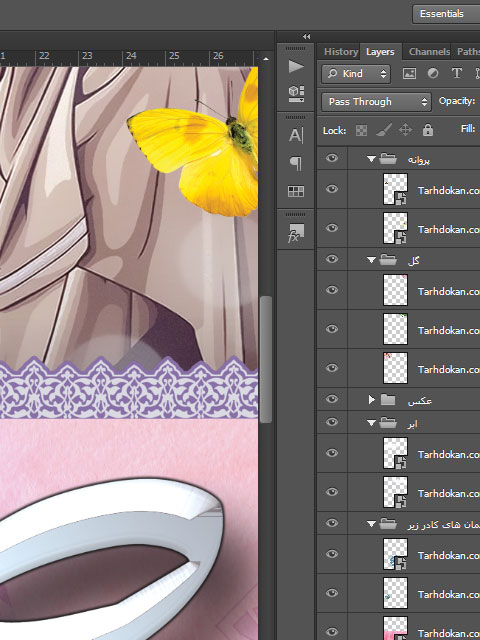
Task: Click the folder icon of the عکس group
Action: point(388,400)
